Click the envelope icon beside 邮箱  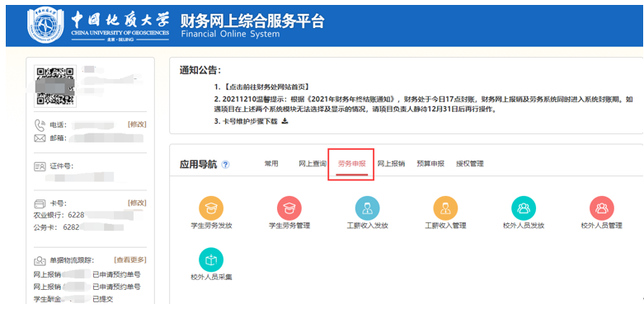click(x=40, y=138)
